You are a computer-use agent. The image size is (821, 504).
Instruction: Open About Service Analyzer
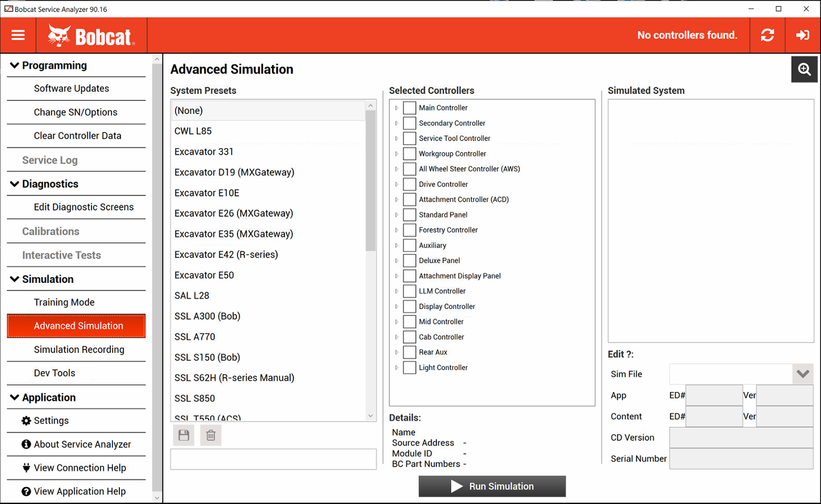tap(76, 444)
